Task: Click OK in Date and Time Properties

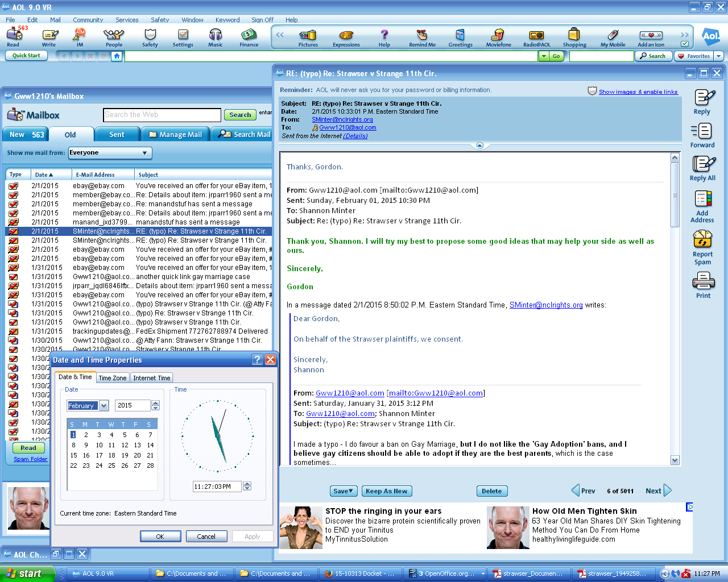Action: click(160, 537)
